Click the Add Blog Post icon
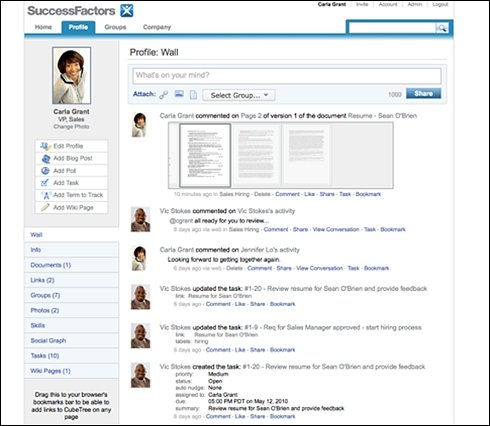490x426 pixels. (46, 159)
